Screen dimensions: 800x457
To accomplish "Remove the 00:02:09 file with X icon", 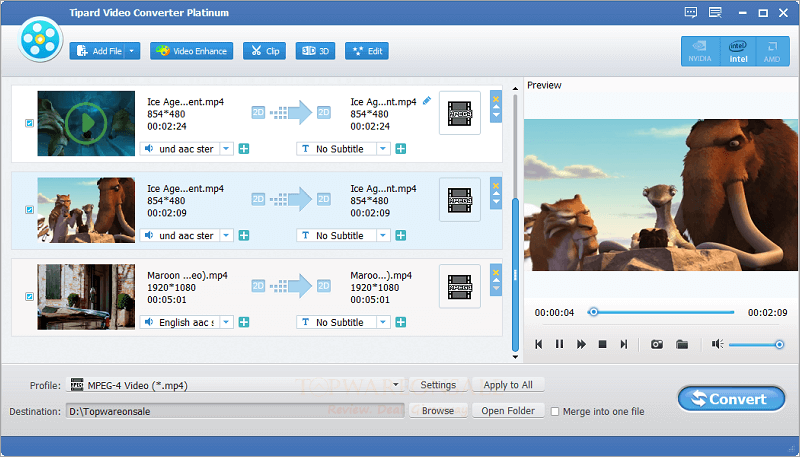I will tap(496, 186).
